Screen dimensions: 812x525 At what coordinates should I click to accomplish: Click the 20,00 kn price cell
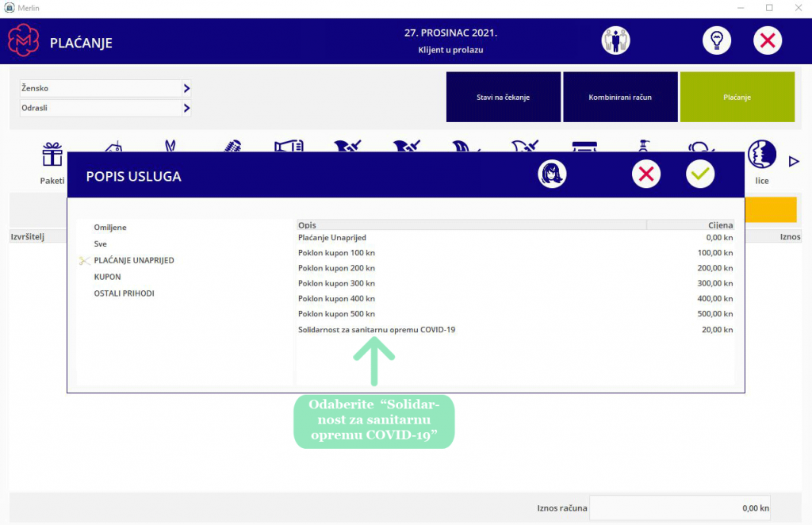pos(717,330)
